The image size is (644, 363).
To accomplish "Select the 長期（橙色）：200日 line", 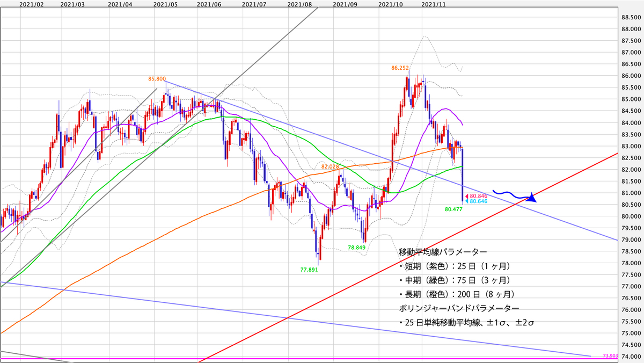I will tap(457, 294).
